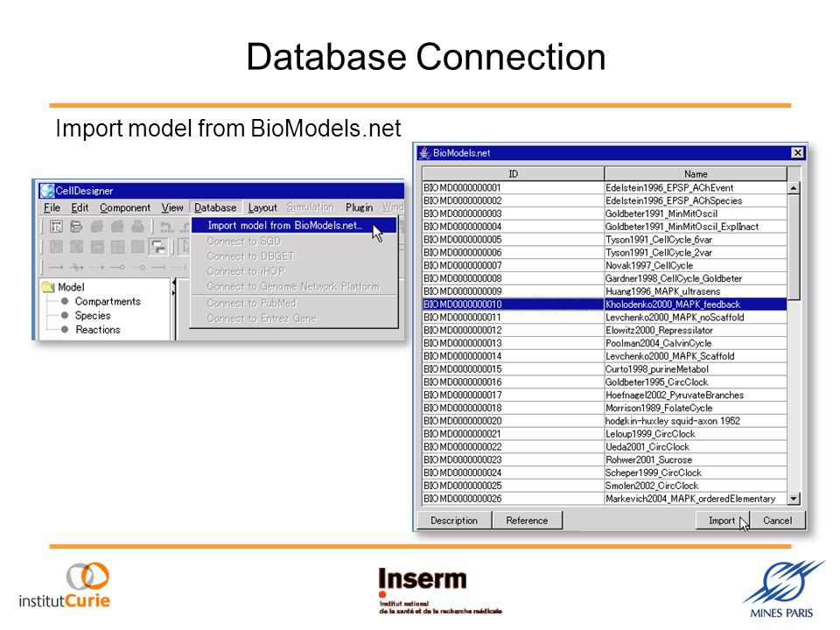Select row Tyson1991_CellCycle_6var
The width and height of the screenshot is (840, 630).
(x=605, y=240)
